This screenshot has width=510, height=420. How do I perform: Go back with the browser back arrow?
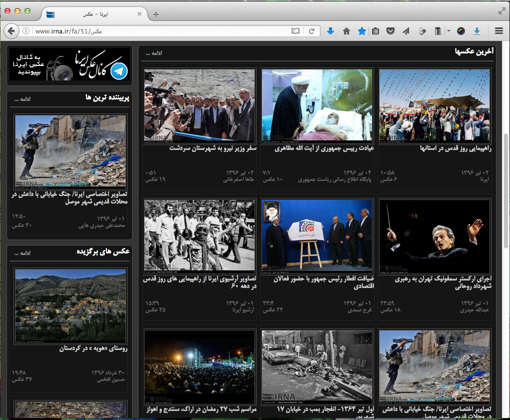[11, 31]
